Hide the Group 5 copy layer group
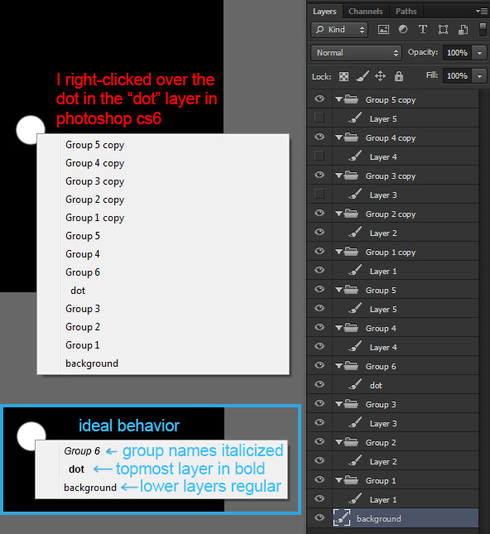This screenshot has height=534, width=490. point(319,99)
